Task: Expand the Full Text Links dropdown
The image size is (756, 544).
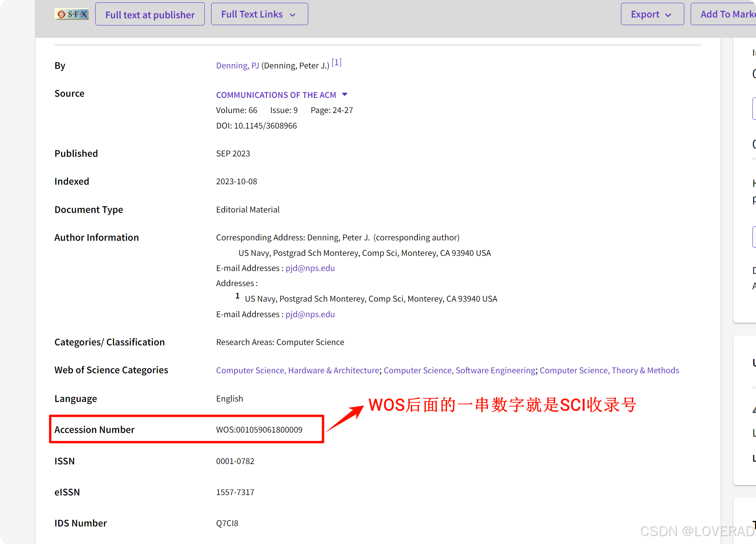Action: (x=259, y=14)
